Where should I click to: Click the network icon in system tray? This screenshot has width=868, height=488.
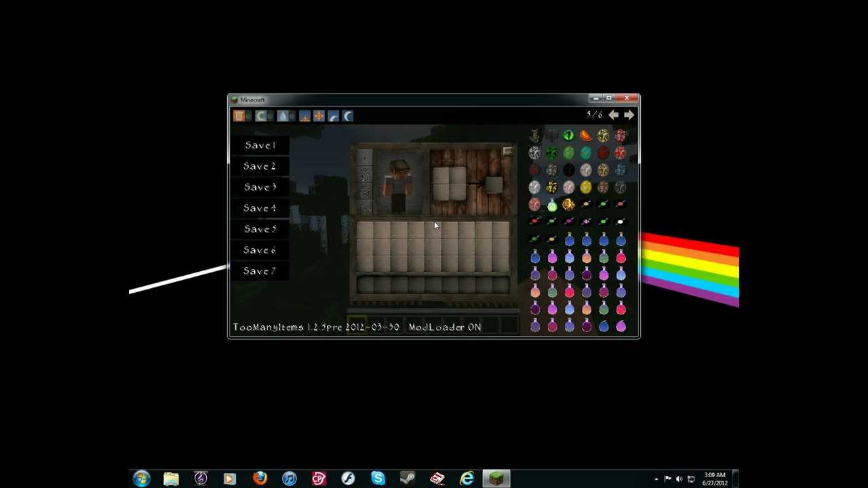[x=691, y=479]
